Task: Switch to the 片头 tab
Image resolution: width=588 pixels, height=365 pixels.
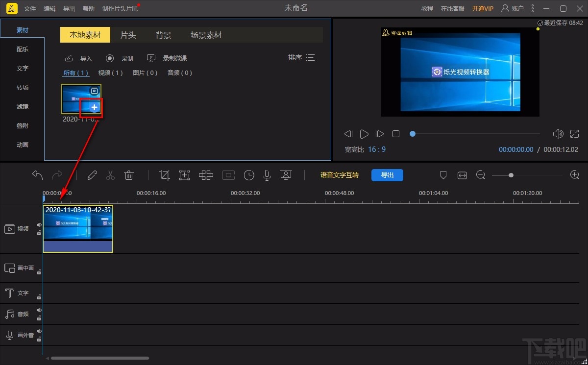Action: [x=128, y=35]
